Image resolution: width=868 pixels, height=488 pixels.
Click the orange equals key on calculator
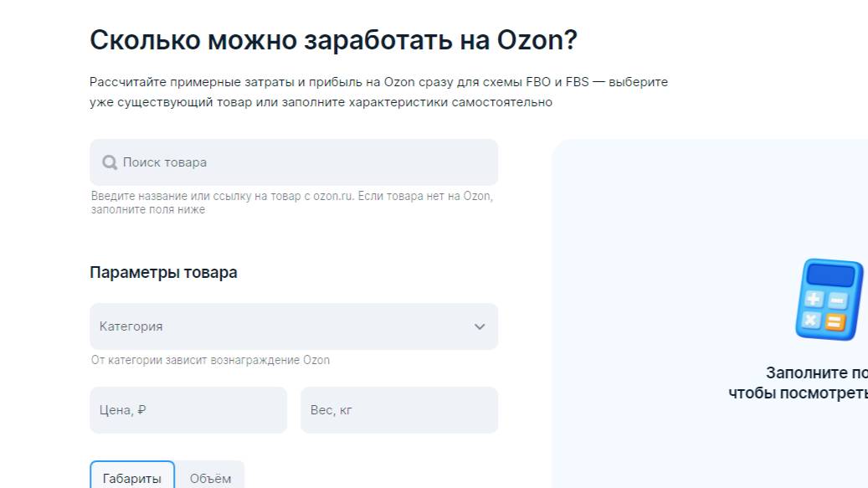(835, 321)
